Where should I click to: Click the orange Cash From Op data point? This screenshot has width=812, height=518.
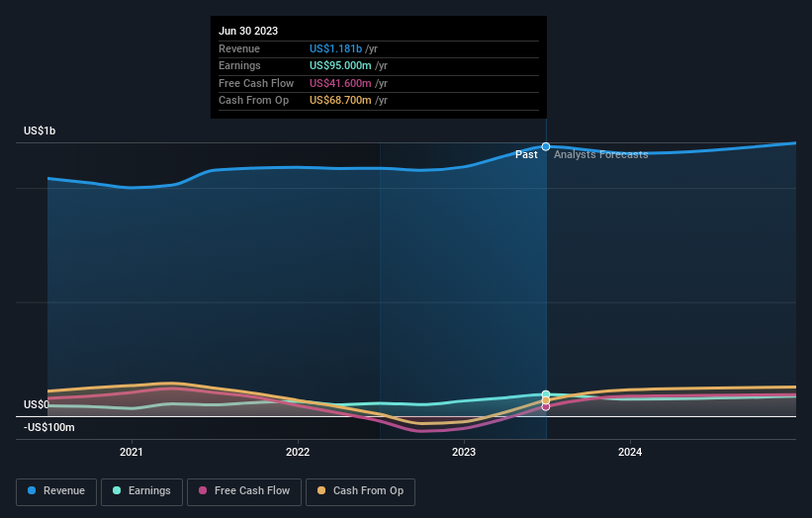coord(546,400)
